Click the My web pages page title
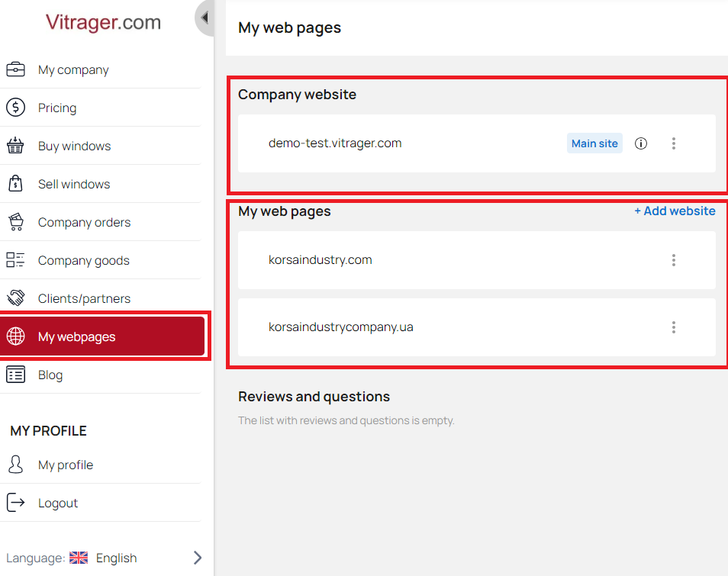This screenshot has width=728, height=576. click(289, 27)
